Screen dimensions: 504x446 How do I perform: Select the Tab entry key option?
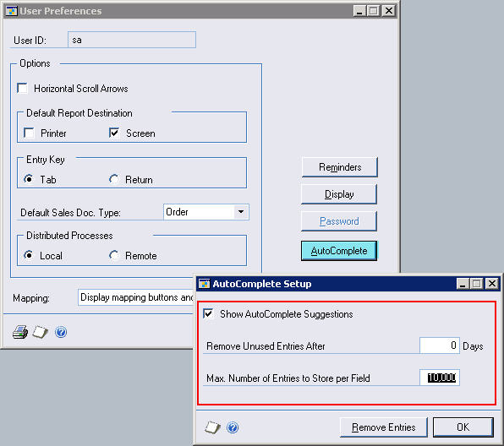point(29,179)
